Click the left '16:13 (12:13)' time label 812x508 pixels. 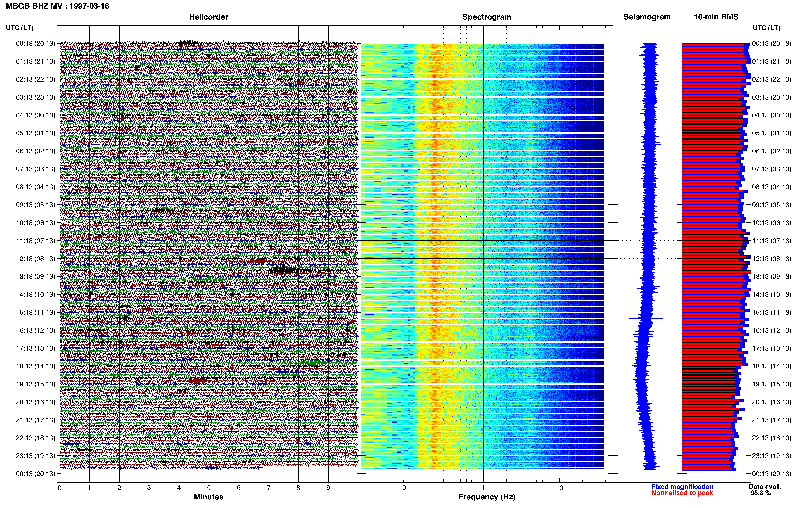35,330
